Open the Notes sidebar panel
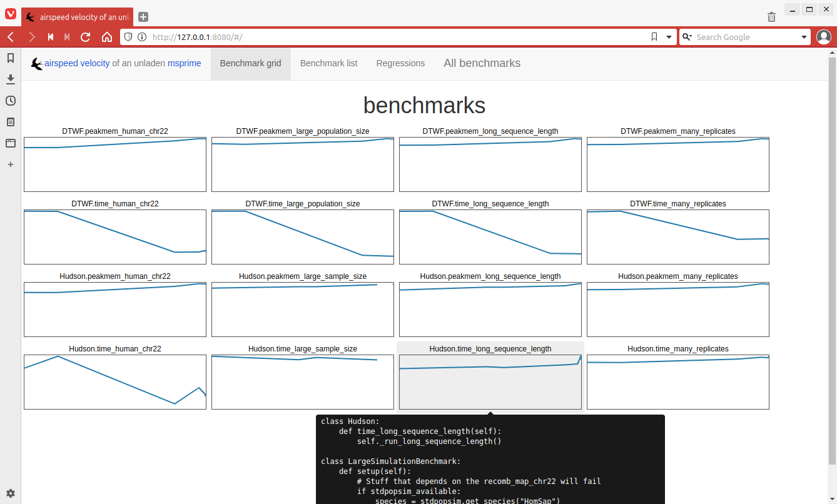The image size is (837, 504). click(10, 122)
